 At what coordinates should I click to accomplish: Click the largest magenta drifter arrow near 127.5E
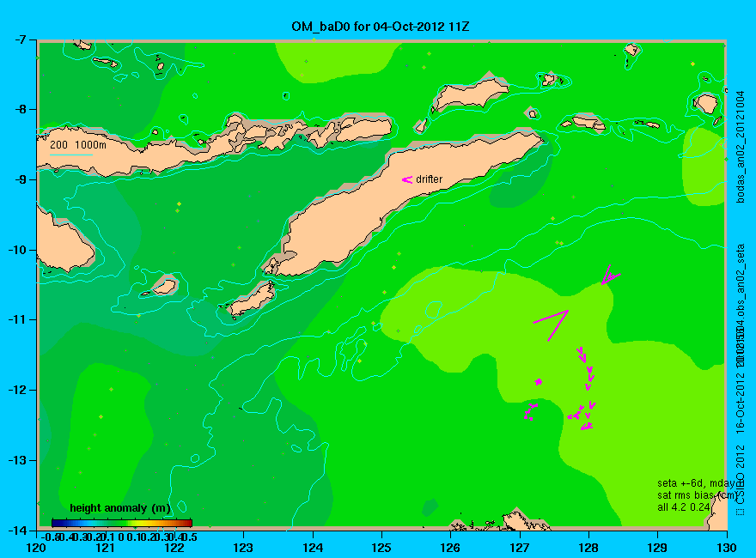point(552,324)
